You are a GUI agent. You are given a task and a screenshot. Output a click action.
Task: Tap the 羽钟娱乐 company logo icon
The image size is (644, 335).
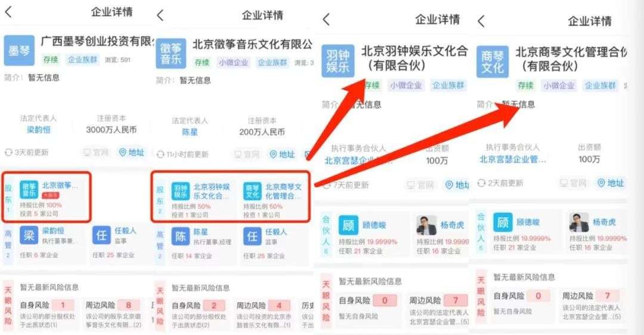[x=338, y=61]
